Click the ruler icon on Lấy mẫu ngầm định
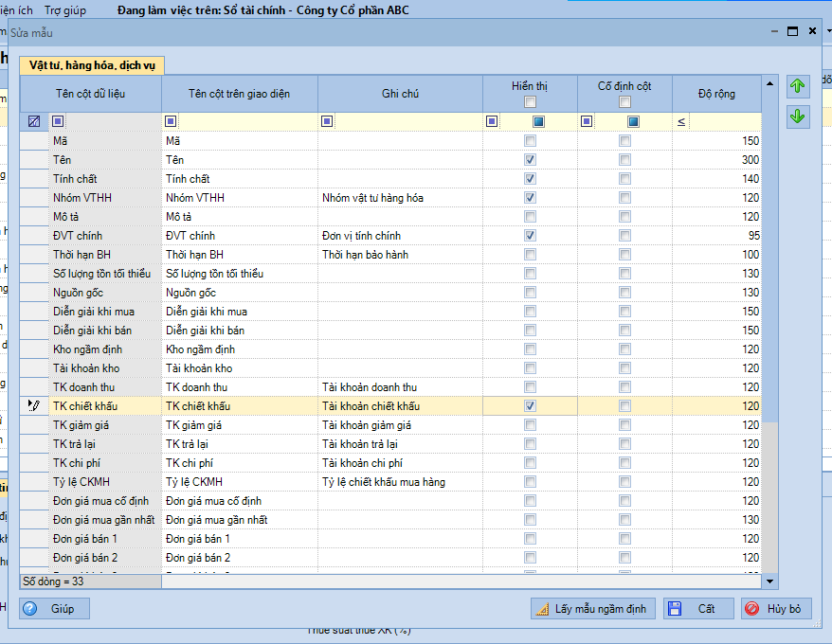 tap(542, 609)
